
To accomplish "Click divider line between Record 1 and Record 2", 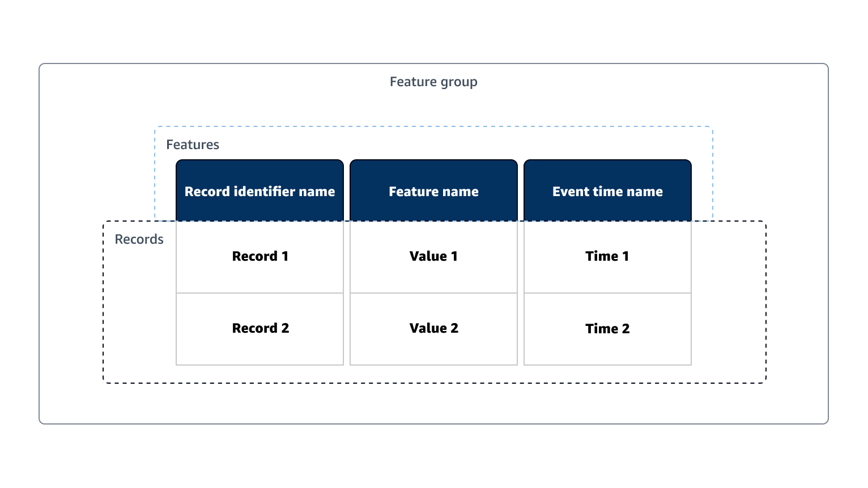I will (260, 293).
